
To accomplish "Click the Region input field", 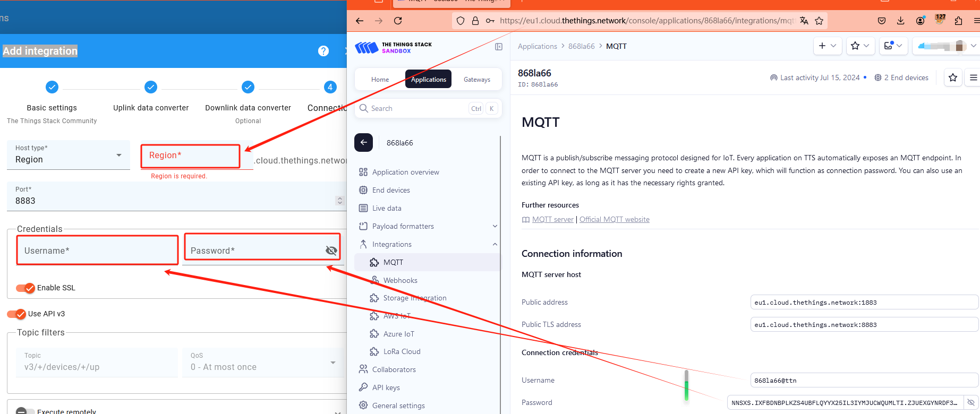I will 190,156.
